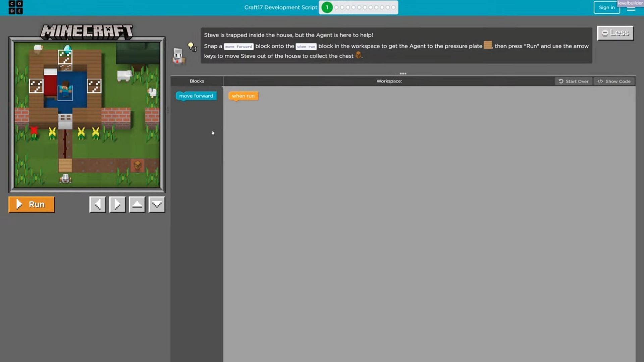Click the move right arrow controller icon
Screen dimensions: 644x362
[x=117, y=204]
